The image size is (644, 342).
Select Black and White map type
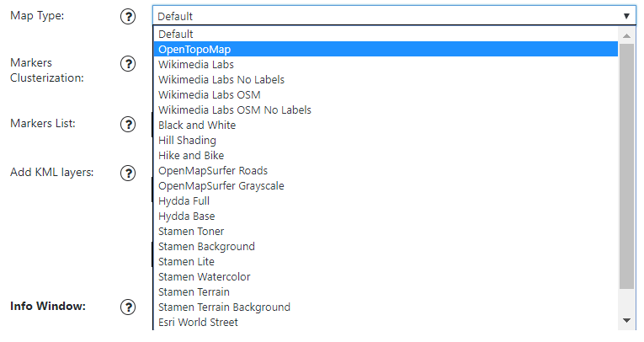pyautogui.click(x=386, y=125)
